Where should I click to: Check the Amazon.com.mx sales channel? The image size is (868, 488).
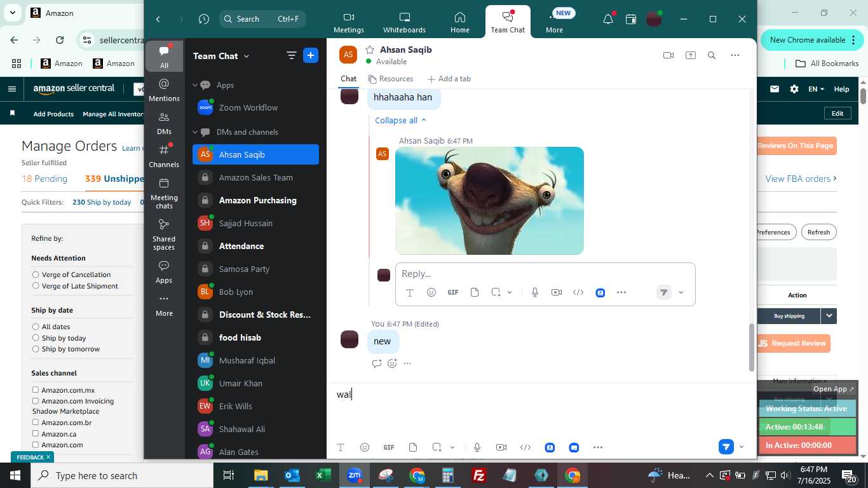coord(36,390)
